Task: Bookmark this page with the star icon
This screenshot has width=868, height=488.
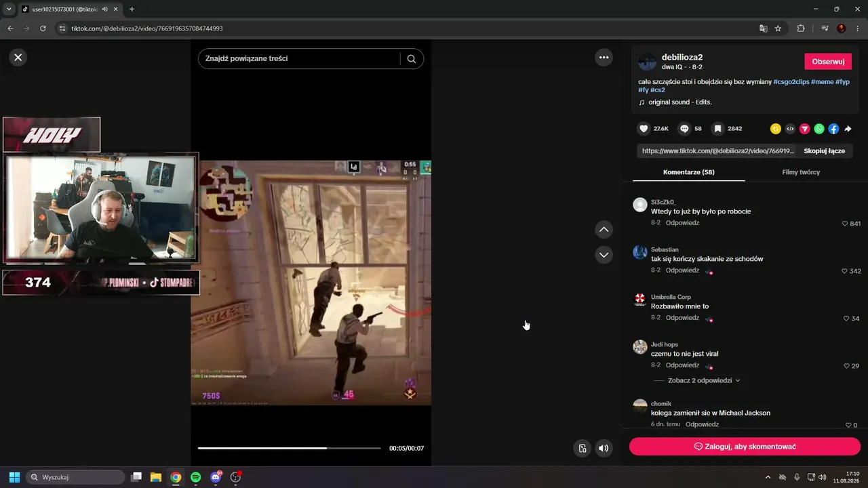Action: click(778, 28)
